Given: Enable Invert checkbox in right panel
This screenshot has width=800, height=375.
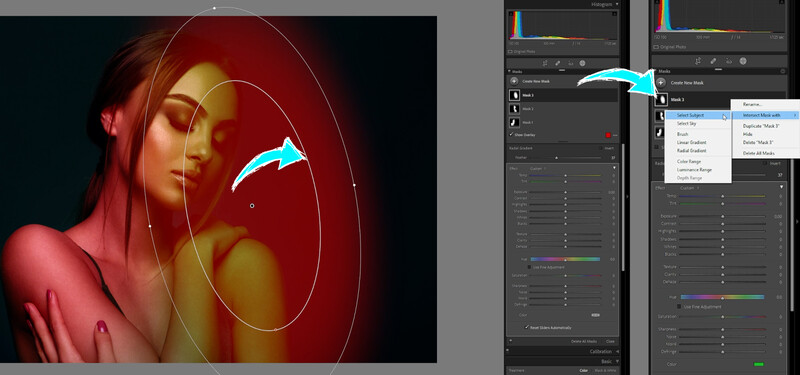Looking at the screenshot, I should tap(765, 164).
